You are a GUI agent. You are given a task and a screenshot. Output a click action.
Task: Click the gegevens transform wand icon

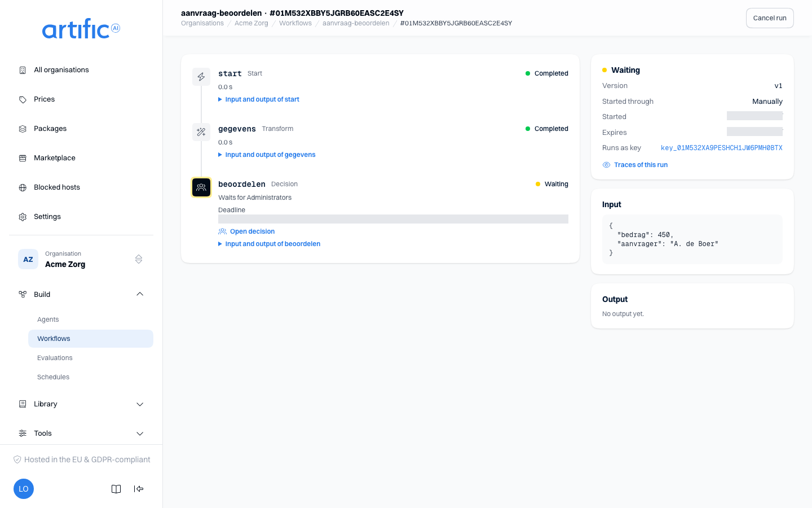(201, 132)
